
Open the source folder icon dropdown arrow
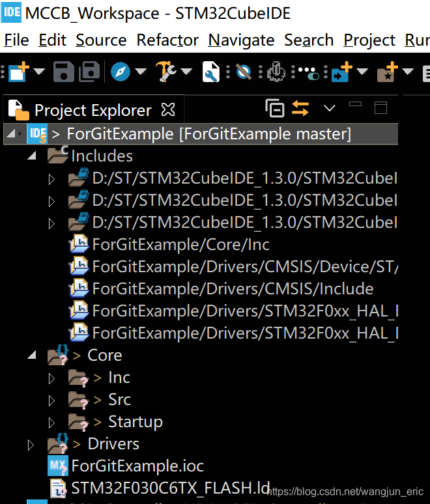(x=362, y=72)
